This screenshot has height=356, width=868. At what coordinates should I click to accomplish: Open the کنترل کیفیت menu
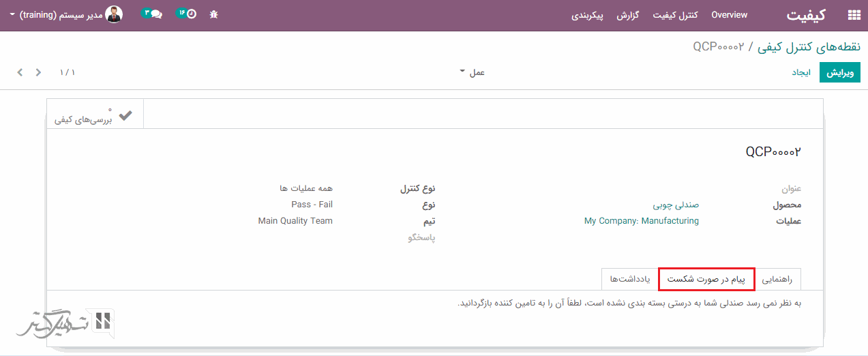point(675,15)
